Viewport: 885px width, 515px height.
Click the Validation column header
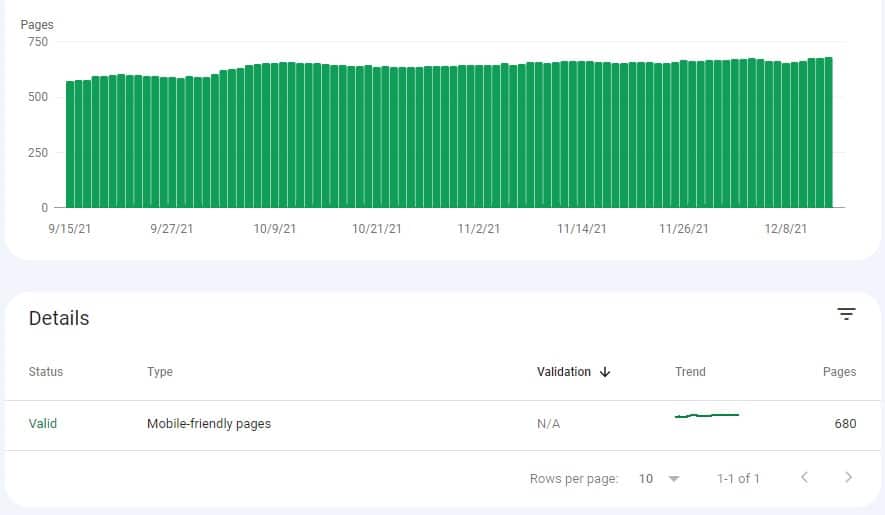point(563,372)
